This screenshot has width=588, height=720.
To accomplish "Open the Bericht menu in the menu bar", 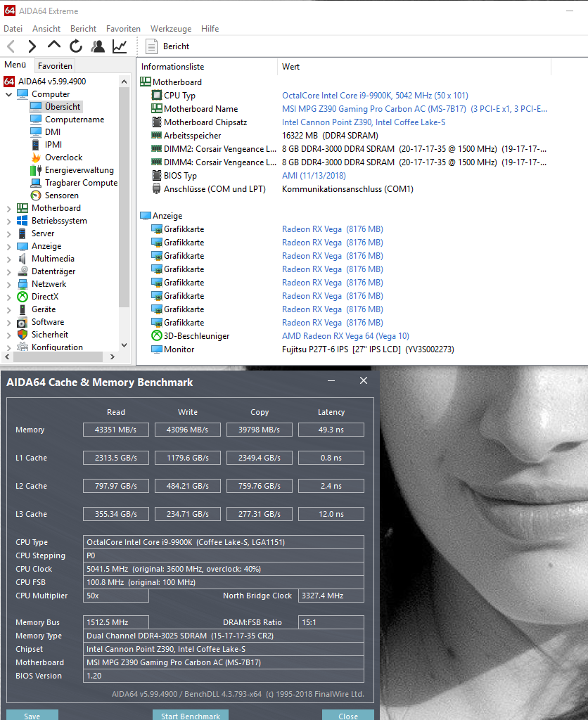I will tap(83, 28).
